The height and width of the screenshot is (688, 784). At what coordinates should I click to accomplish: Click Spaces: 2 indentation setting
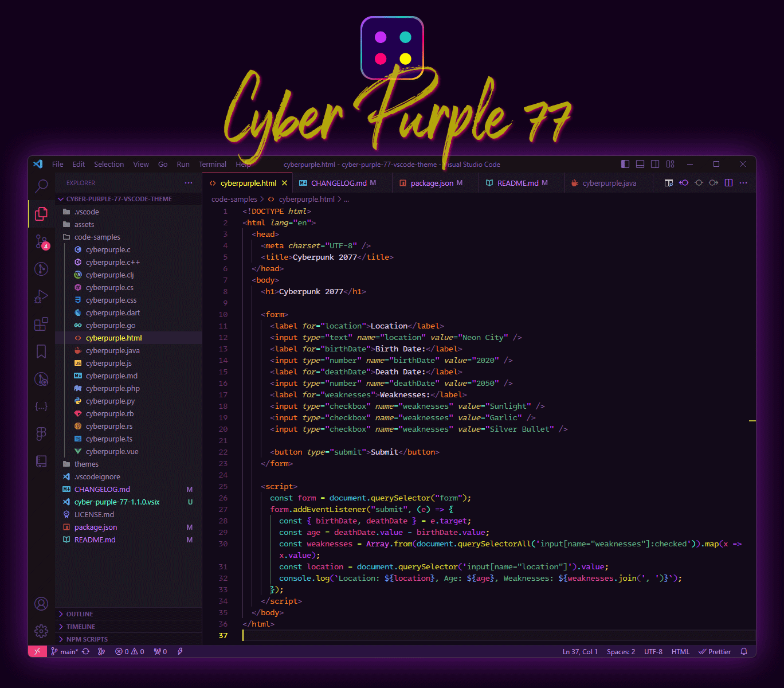point(621,651)
